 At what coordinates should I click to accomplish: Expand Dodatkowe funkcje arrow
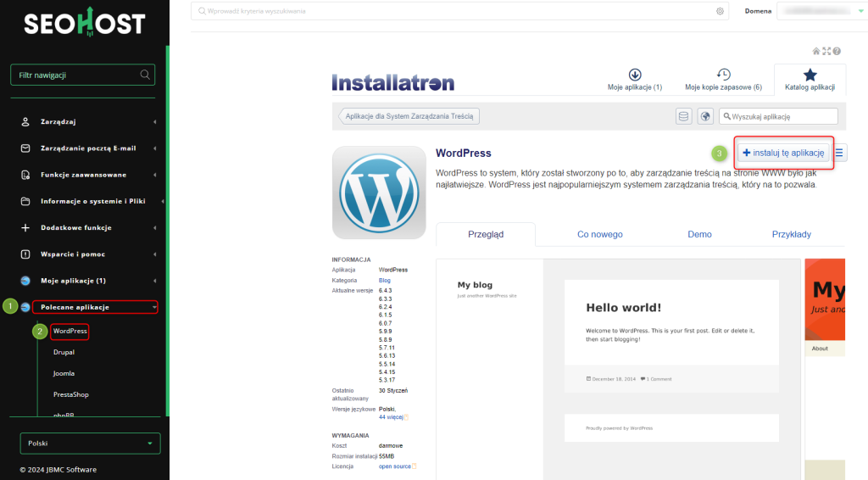click(x=154, y=227)
